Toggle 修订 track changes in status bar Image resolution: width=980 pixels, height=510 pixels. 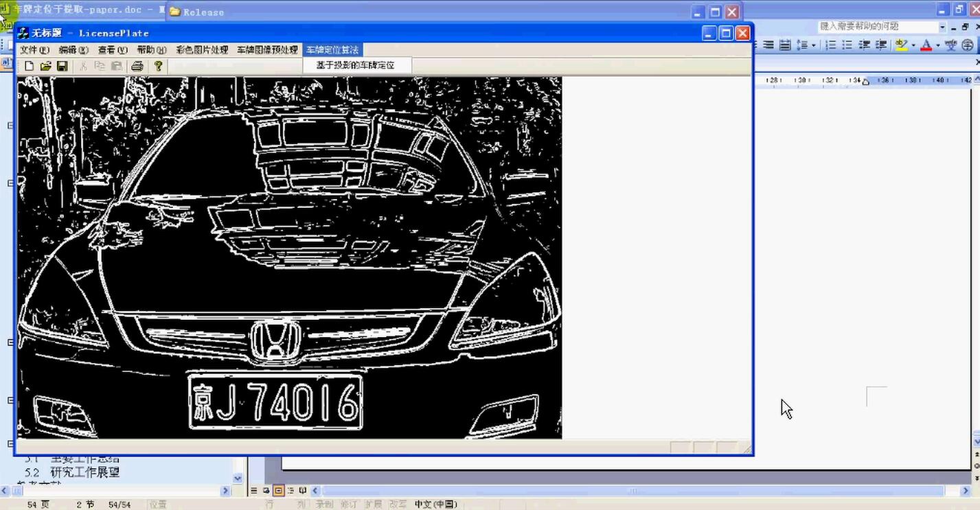click(x=348, y=504)
